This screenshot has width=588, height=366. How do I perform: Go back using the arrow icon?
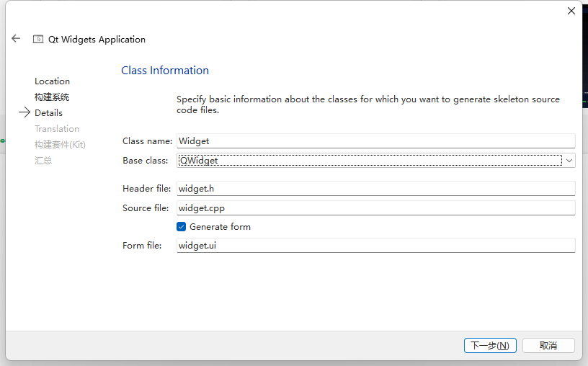click(x=16, y=39)
